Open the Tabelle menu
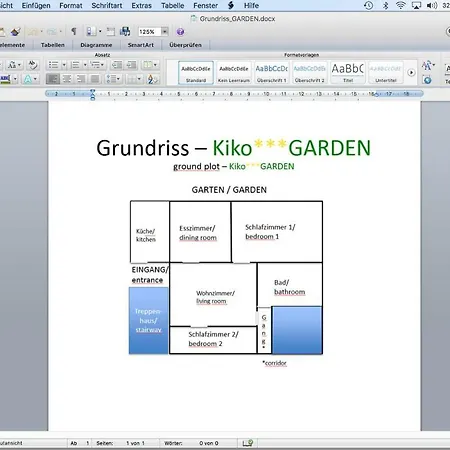 [173, 6]
